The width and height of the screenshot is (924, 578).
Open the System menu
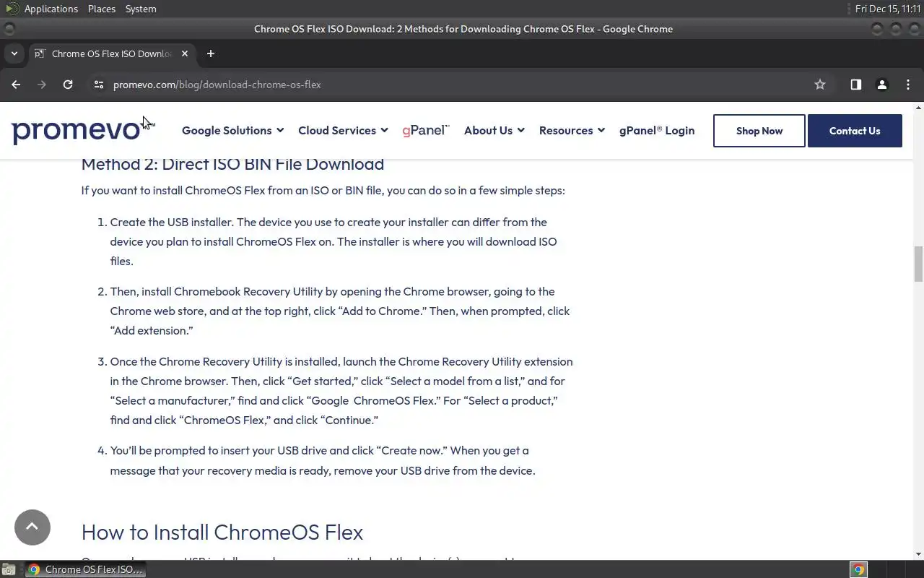pyautogui.click(x=141, y=9)
